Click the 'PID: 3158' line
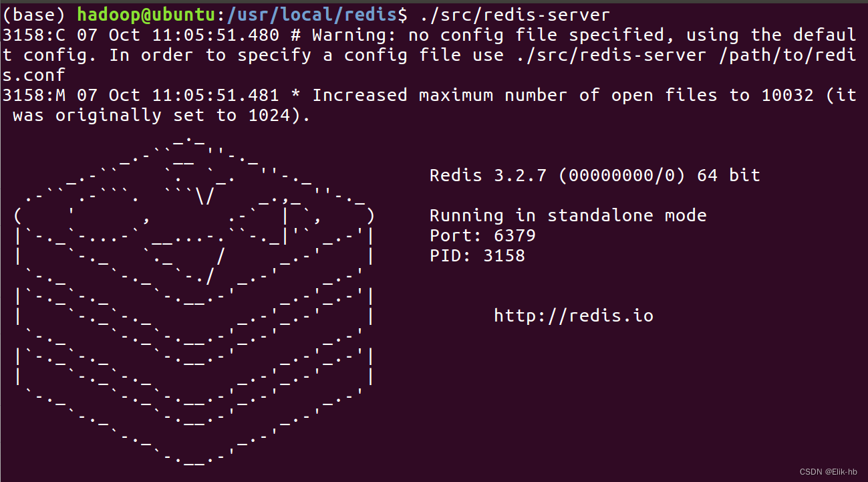Image resolution: width=868 pixels, height=482 pixels. click(x=477, y=255)
